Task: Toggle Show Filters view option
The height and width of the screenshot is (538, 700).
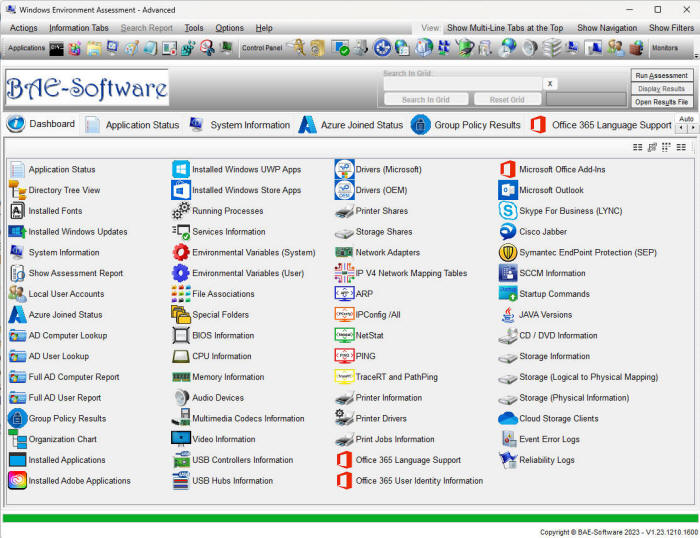Action: coord(671,28)
